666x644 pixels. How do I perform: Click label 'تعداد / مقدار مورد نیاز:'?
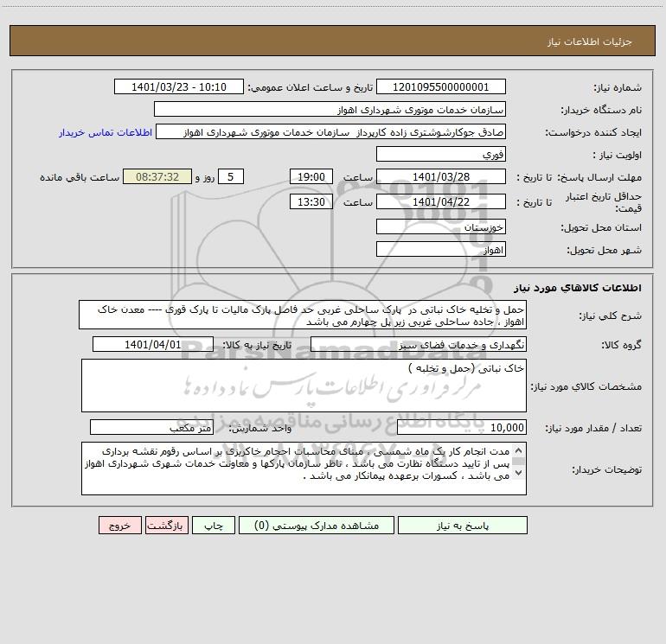click(593, 429)
